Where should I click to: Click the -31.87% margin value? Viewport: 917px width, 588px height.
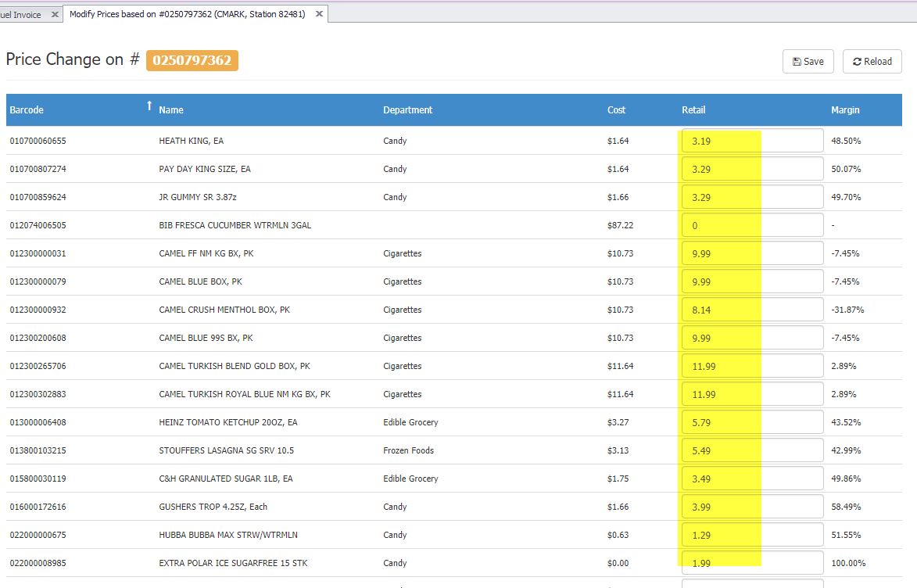(847, 310)
